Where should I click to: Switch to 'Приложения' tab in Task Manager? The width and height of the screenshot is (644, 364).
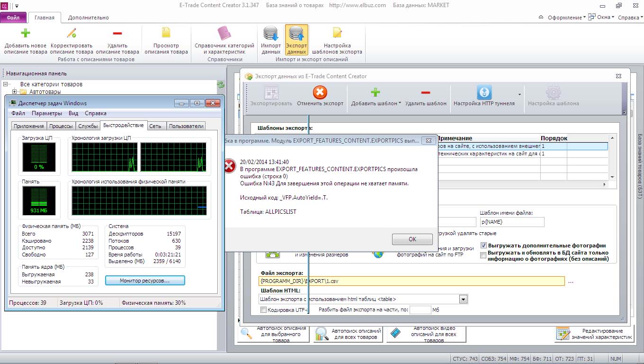click(x=29, y=126)
